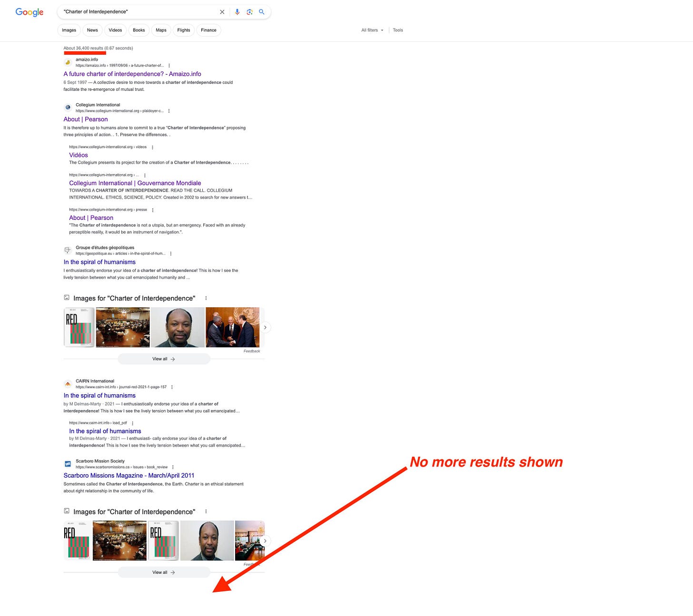This screenshot has width=693, height=616.
Task: Open the three-dot menu for the cairn load_pdf sub-result
Action: (132, 423)
